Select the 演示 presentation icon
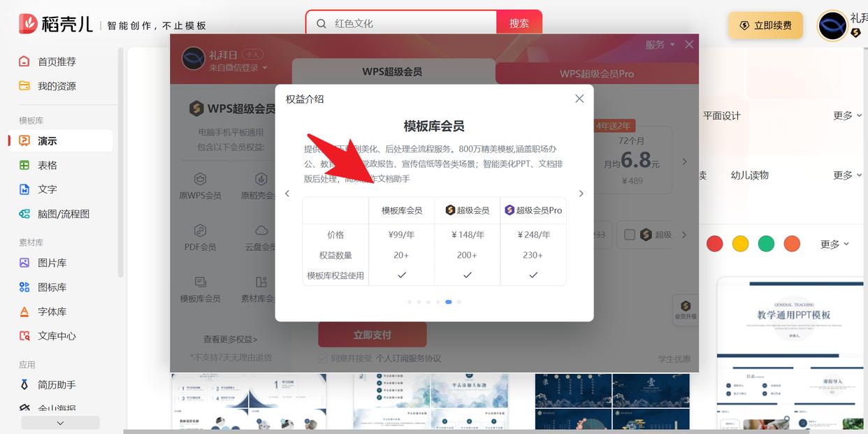Viewport: 868px width, 434px height. tap(24, 140)
